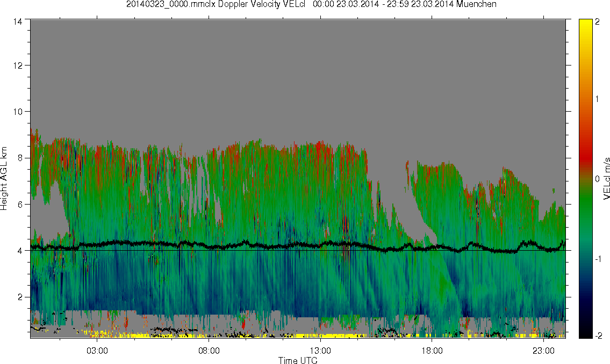Click the 'Height AGL km' y-axis label
The width and height of the screenshot is (610, 364).
coord(4,178)
